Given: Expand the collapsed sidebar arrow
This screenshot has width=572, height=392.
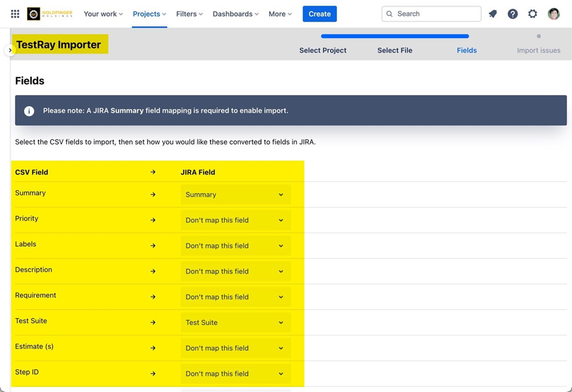Looking at the screenshot, I should click(10, 50).
